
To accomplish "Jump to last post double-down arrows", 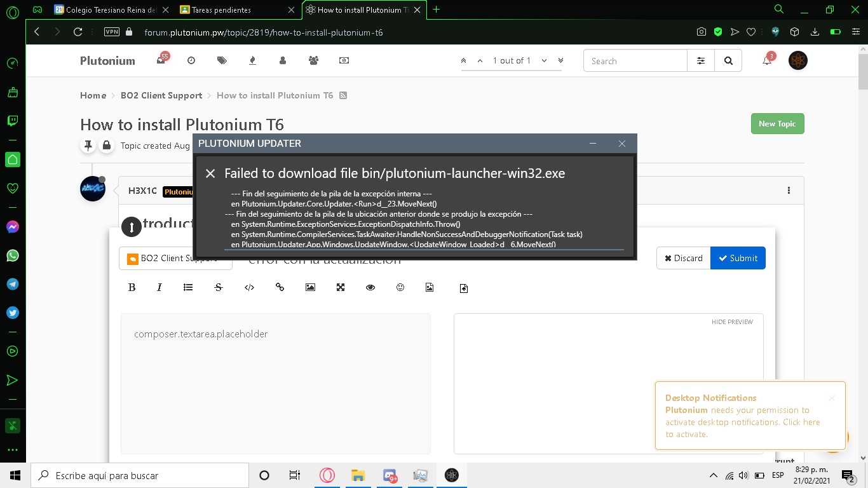I will tap(560, 60).
